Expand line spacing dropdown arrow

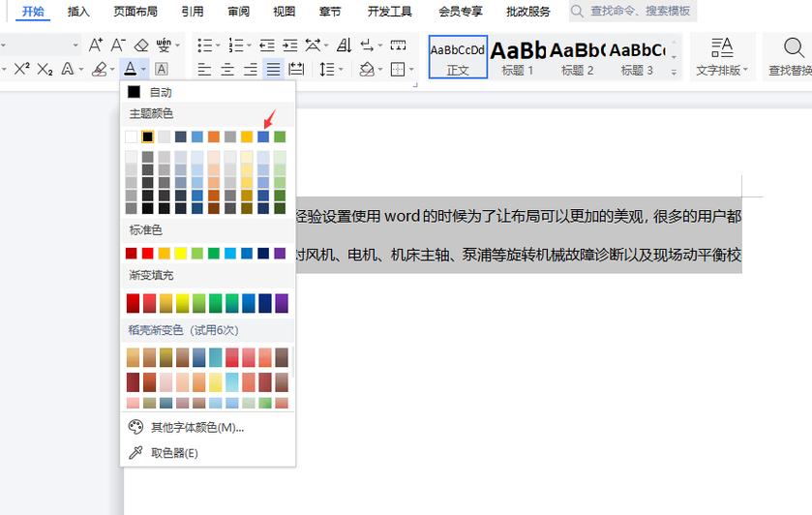click(341, 69)
